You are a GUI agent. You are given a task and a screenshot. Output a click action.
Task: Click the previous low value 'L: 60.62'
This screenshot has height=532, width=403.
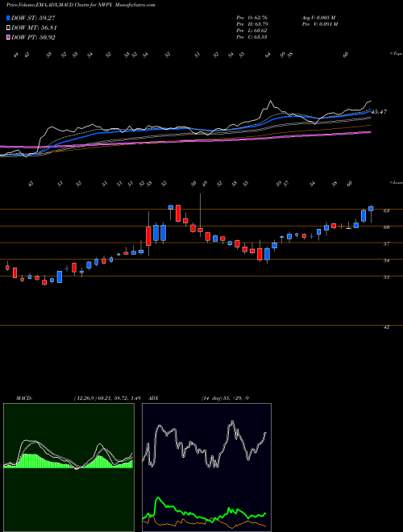[257, 31]
